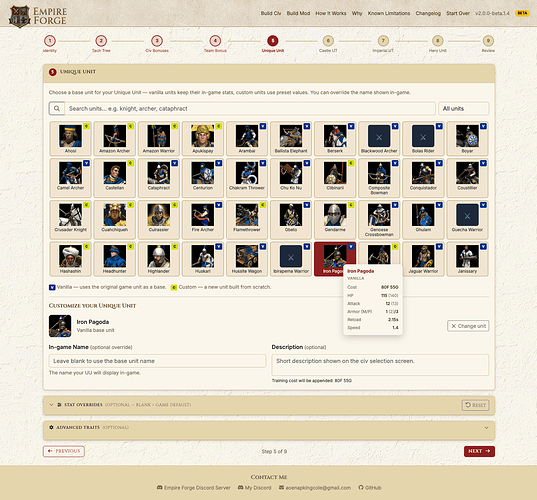Click the Change unit button

(468, 326)
